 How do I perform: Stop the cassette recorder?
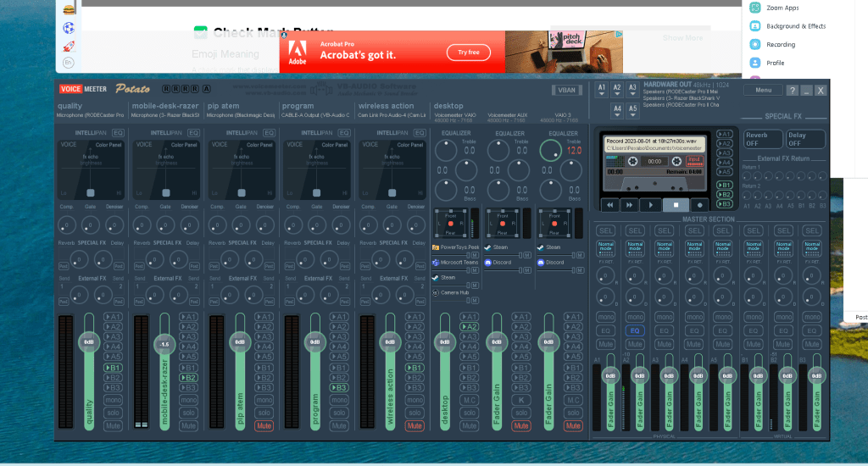point(676,205)
